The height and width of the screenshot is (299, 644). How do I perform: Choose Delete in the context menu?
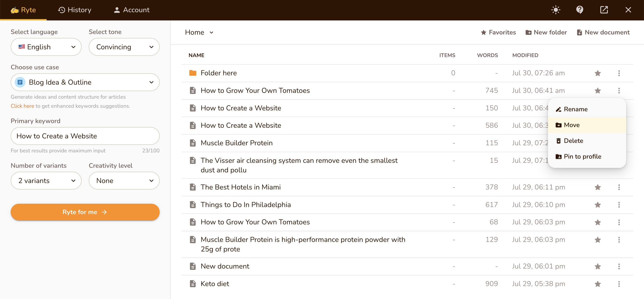[x=587, y=141]
